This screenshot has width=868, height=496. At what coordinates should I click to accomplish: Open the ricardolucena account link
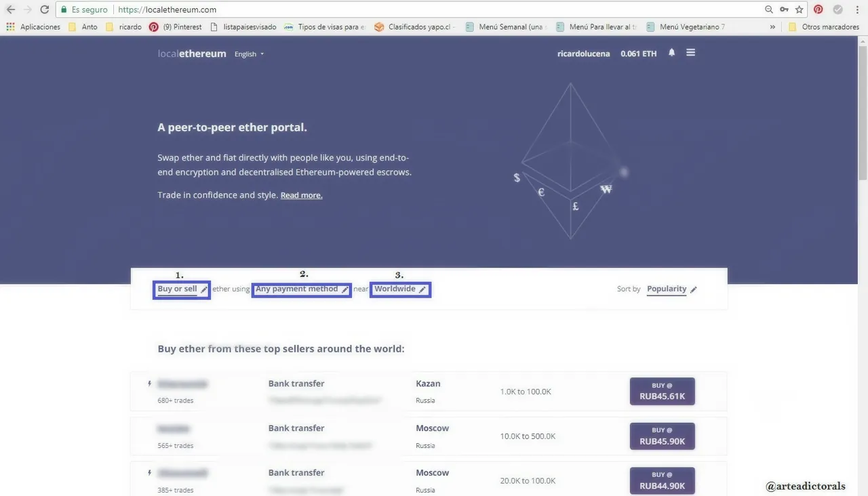point(584,54)
